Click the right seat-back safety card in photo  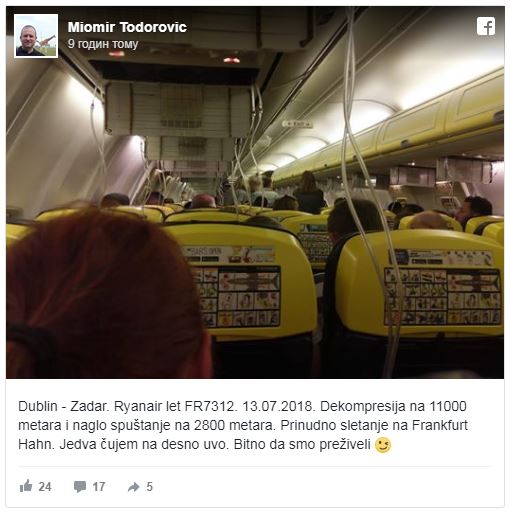442,296
